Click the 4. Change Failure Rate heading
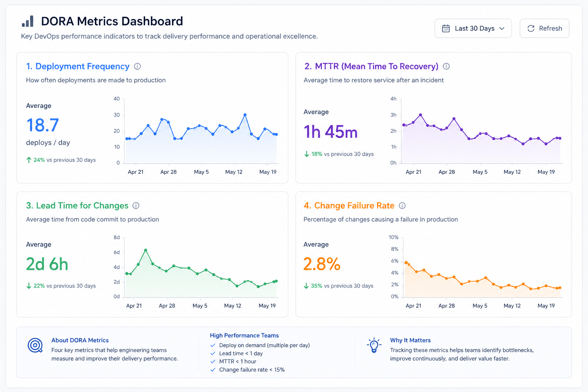 coord(349,206)
